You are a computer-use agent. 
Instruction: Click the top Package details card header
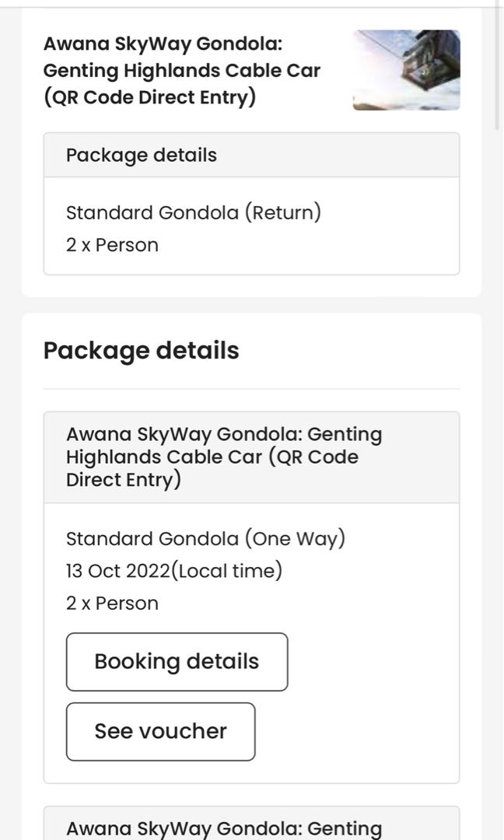click(142, 155)
